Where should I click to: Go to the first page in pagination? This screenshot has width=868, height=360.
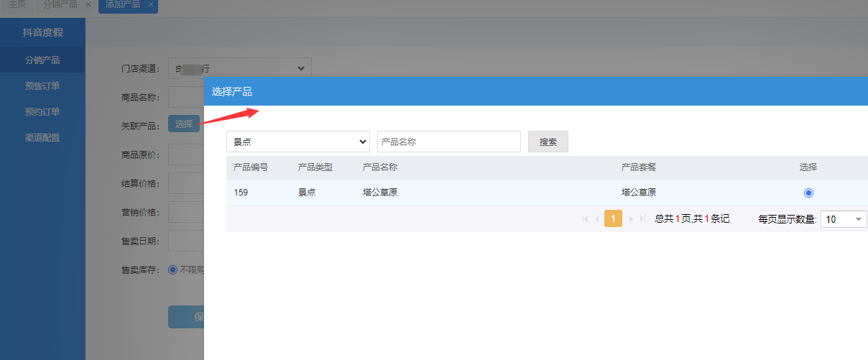click(585, 219)
